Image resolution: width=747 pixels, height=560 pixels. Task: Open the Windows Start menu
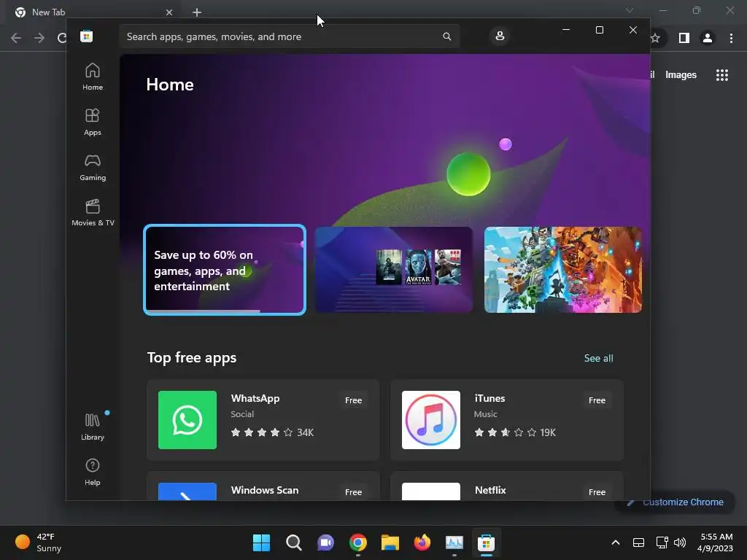pos(262,542)
